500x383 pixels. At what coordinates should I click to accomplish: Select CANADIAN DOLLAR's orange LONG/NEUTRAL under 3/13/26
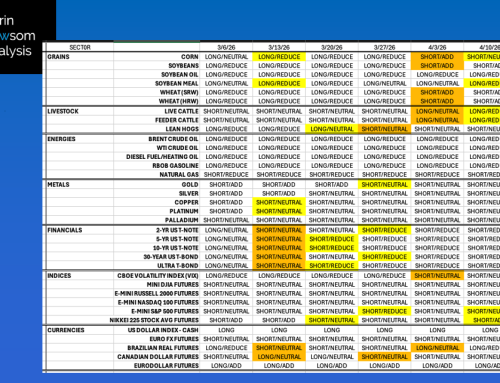coord(279,357)
